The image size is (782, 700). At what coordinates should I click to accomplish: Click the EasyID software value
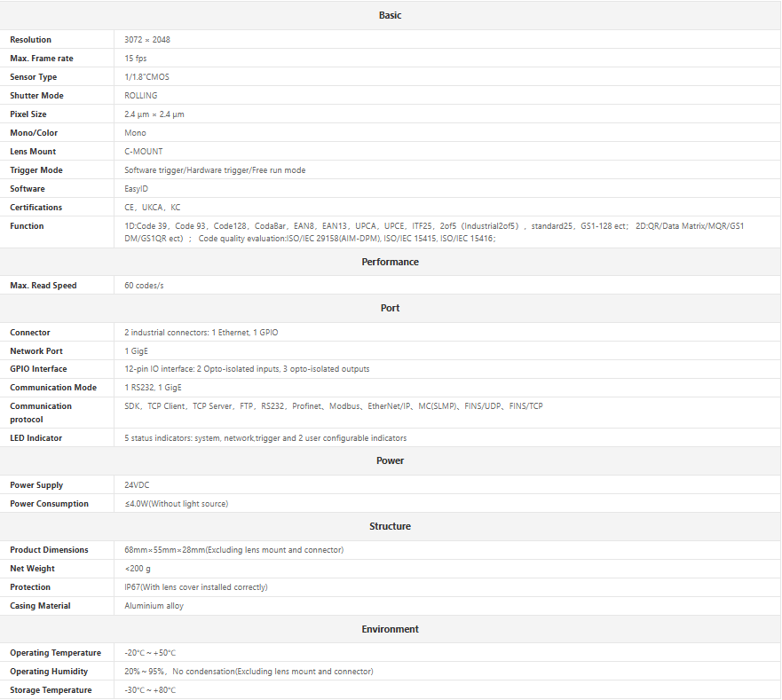136,189
